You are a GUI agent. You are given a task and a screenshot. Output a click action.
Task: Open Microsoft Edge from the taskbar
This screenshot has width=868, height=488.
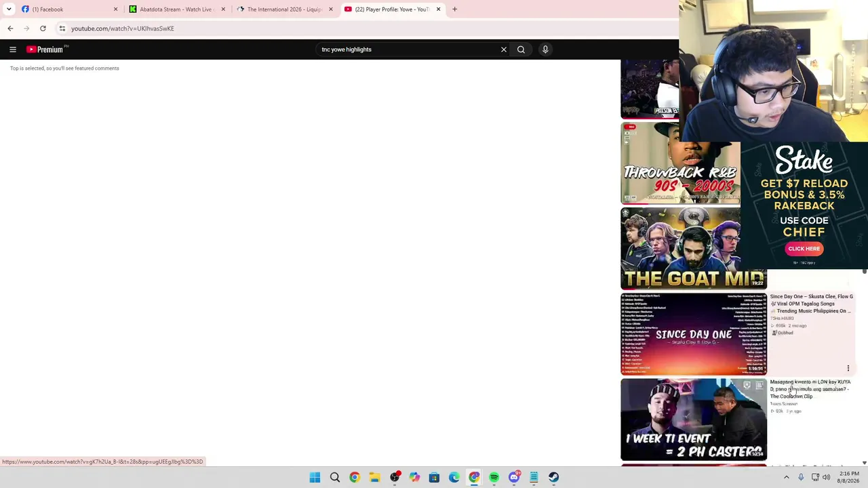(454, 477)
